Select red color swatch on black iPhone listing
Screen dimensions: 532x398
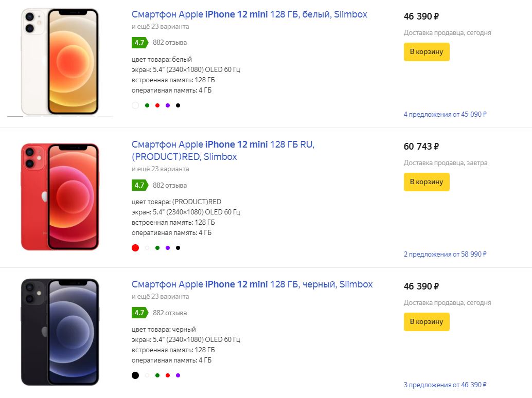click(x=168, y=375)
